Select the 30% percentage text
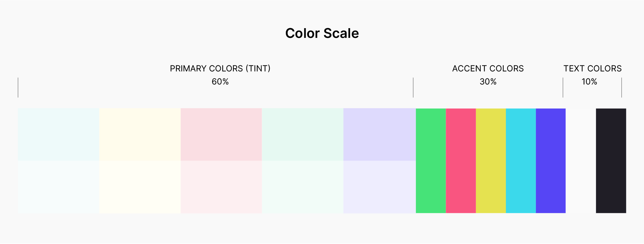 tap(488, 81)
